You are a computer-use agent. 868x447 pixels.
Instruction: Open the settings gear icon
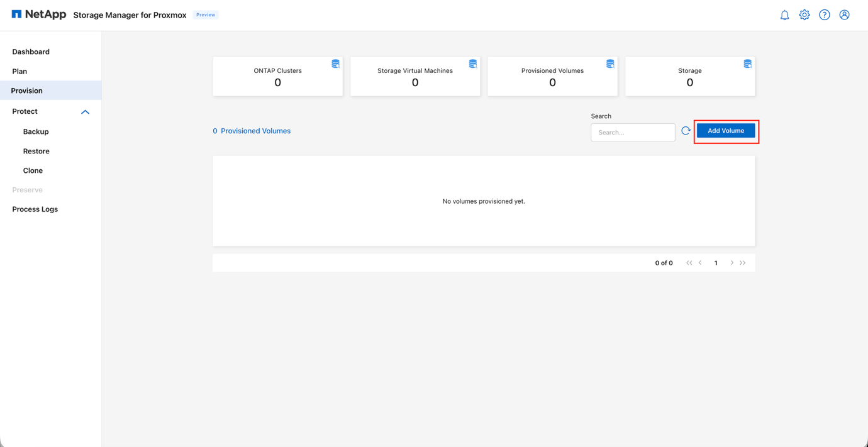point(804,14)
